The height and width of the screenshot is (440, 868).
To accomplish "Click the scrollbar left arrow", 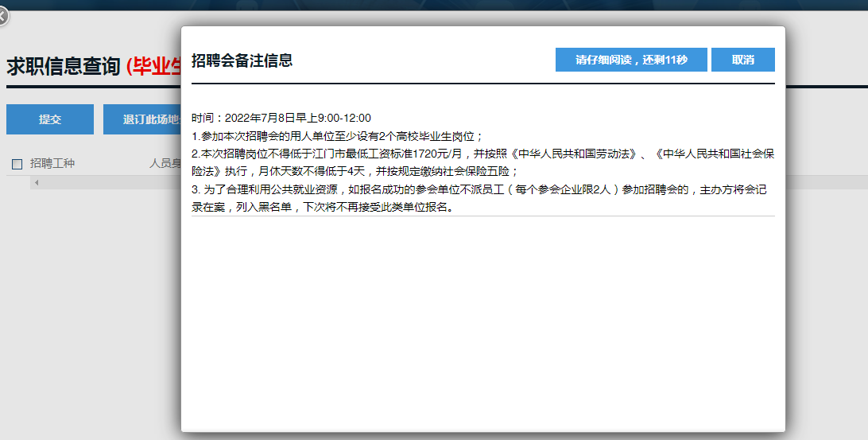I will 36,183.
